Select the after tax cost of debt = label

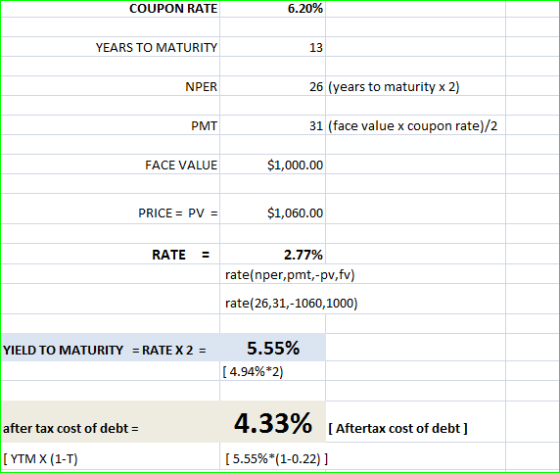pyautogui.click(x=71, y=428)
